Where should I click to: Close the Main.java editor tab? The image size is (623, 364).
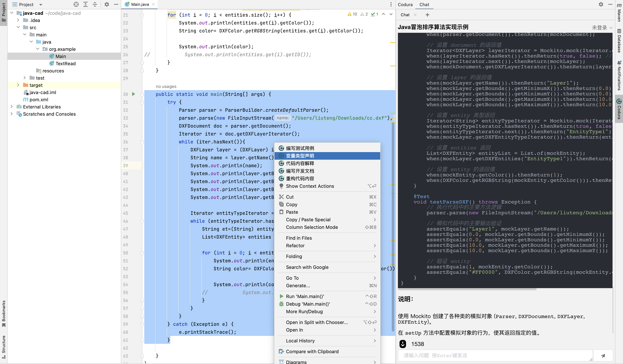point(153,5)
